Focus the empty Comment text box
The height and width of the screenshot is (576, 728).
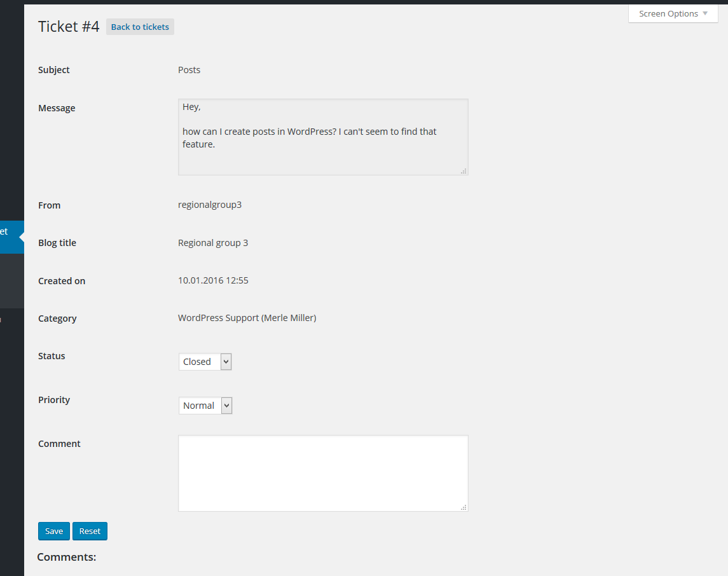(323, 473)
